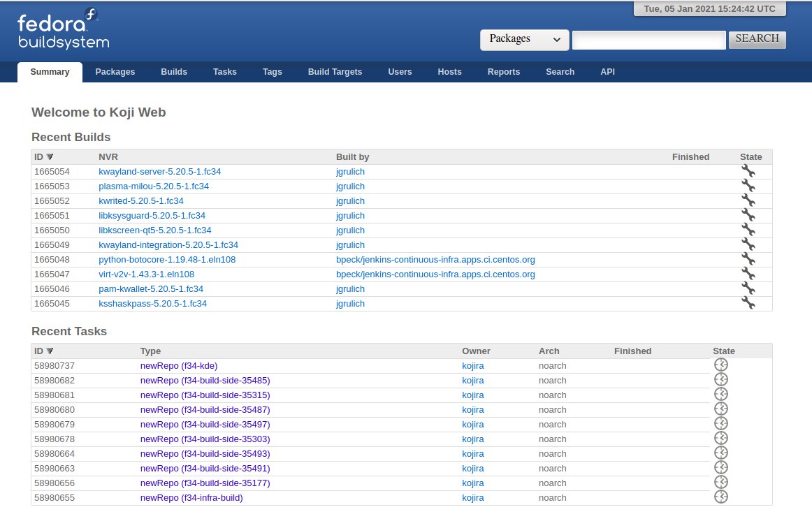The image size is (812, 528).
Task: Open jgrulich user link for kwrited build
Action: tap(350, 201)
